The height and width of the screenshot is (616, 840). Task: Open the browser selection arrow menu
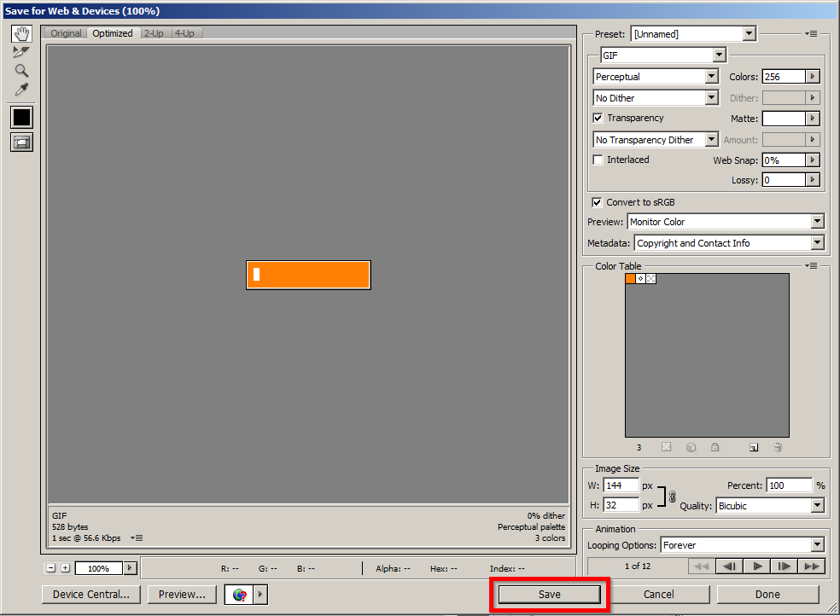tap(260, 594)
